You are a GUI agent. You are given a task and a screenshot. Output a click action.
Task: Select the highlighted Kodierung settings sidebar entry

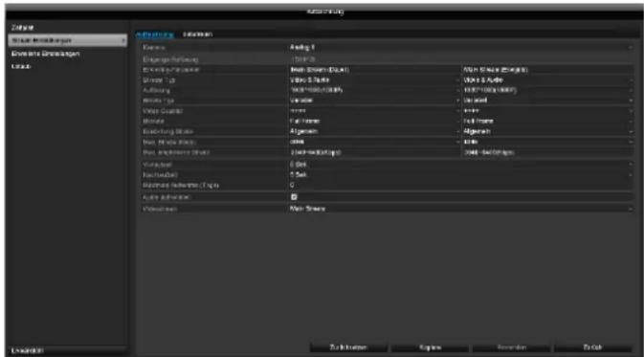click(68, 40)
